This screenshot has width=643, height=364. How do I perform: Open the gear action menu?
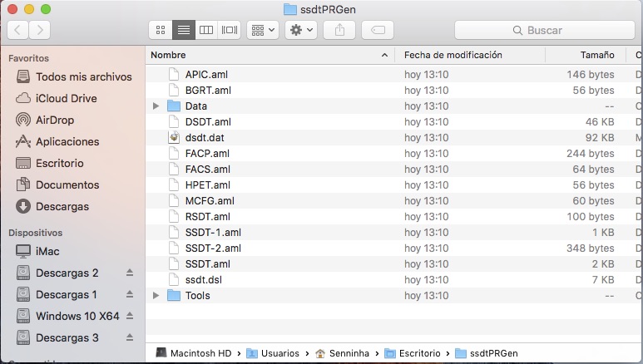coord(301,30)
